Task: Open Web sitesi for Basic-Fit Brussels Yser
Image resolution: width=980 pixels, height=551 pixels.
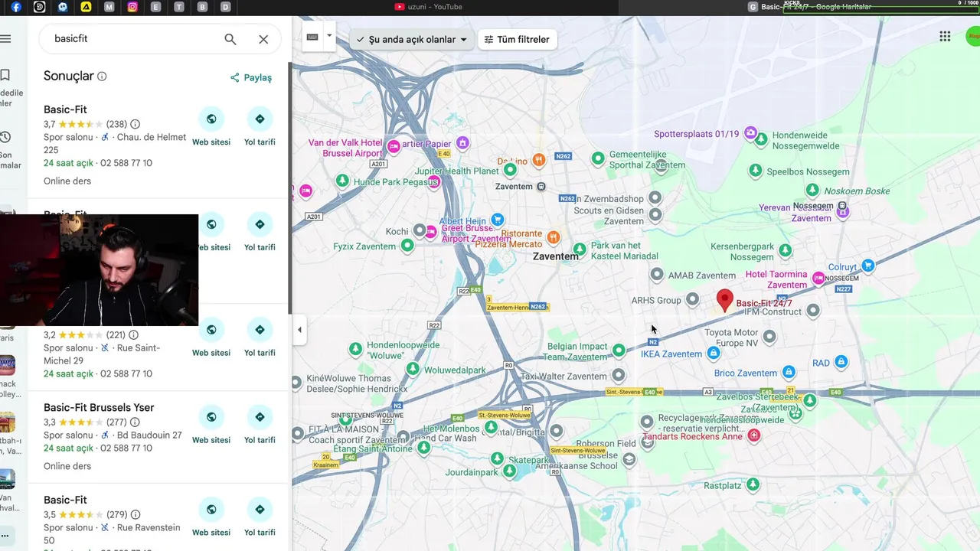Action: coord(211,425)
